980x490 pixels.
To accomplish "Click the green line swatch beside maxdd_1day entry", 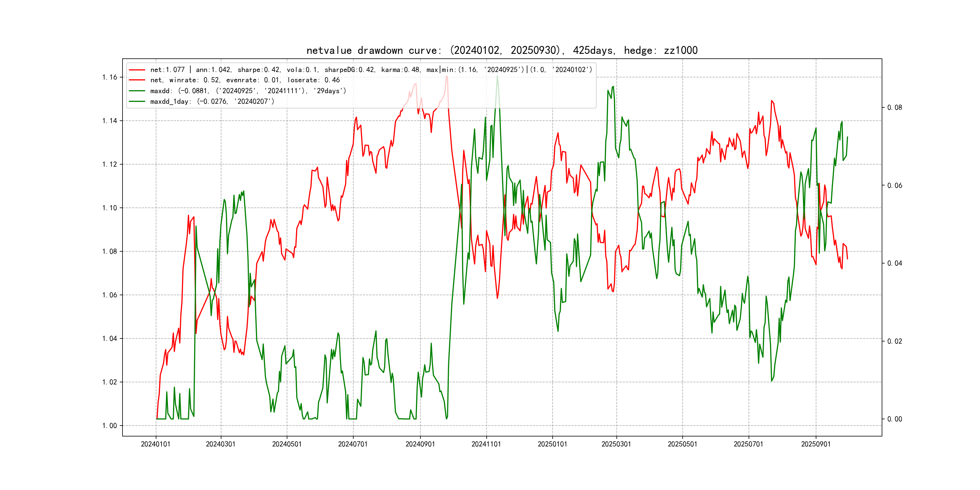I will 137,102.
